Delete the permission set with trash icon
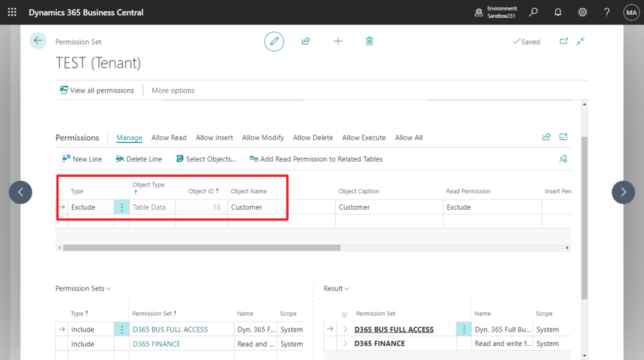This screenshot has height=360, width=644. [369, 41]
